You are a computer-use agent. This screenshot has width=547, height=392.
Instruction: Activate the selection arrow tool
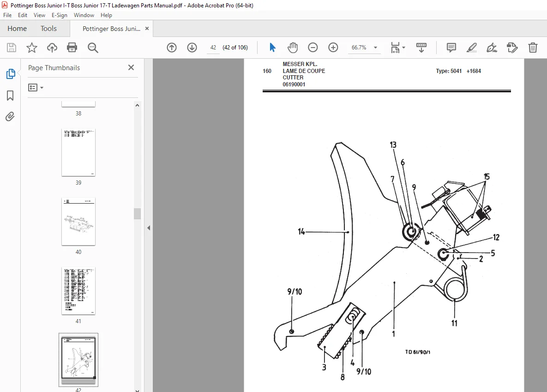pyautogui.click(x=272, y=48)
